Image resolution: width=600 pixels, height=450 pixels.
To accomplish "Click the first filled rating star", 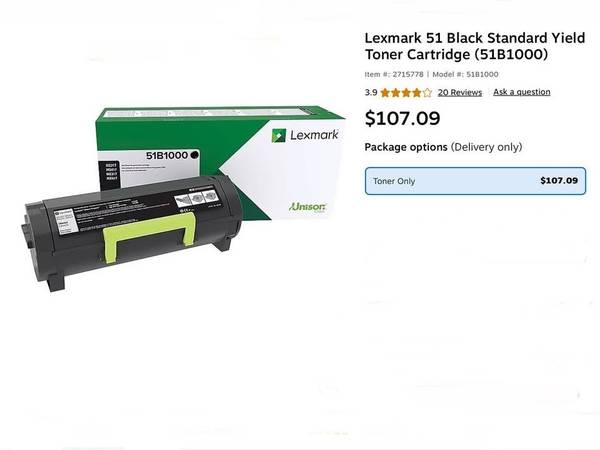I will click(385, 93).
